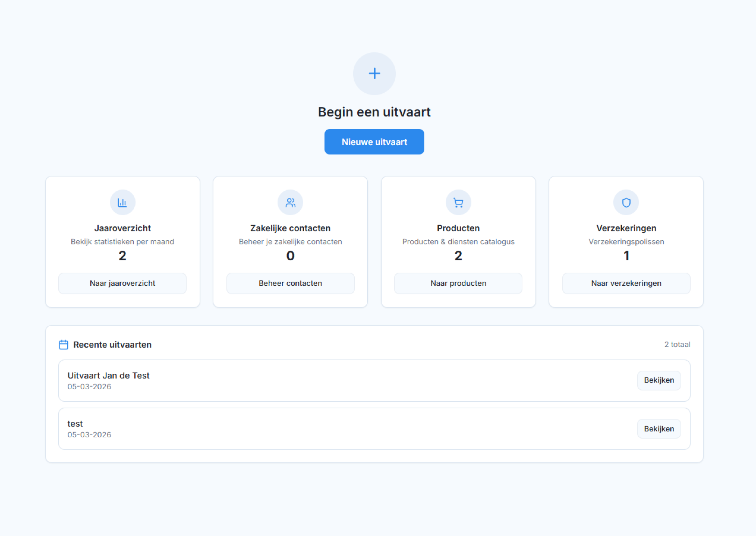Screen dimensions: 756x536
Task: Click the count 2 on Jaaroverzicht card
Action: point(123,256)
